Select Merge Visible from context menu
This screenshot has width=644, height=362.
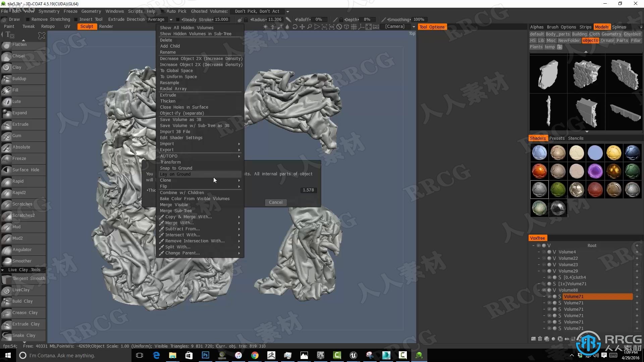tap(174, 205)
